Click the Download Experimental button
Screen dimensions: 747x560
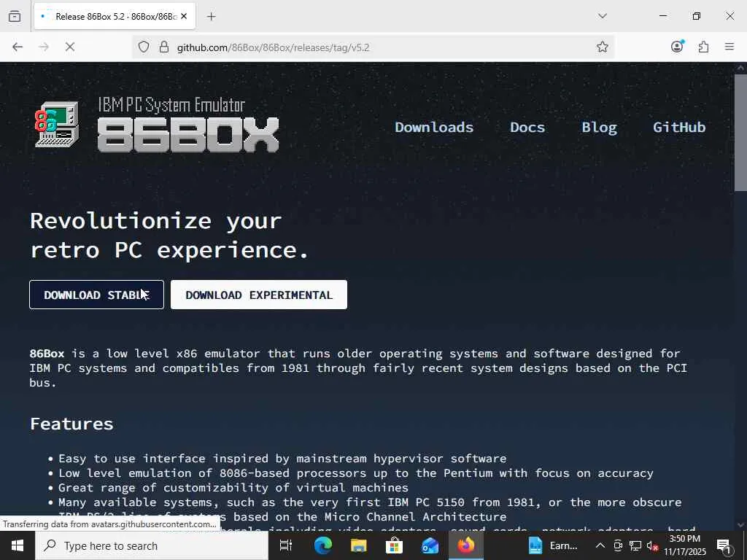(x=259, y=295)
